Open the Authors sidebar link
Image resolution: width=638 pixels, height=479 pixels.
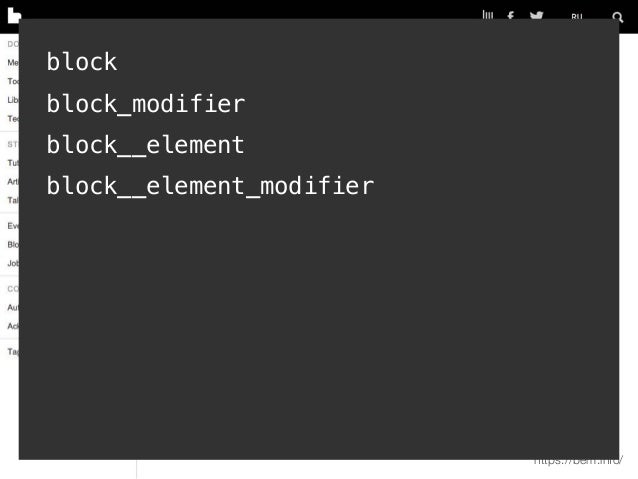click(13, 307)
